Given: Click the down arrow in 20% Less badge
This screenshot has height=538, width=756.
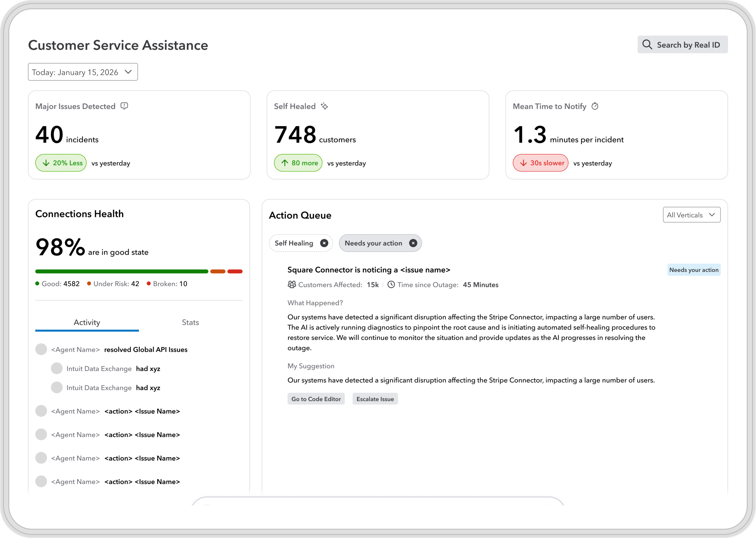Looking at the screenshot, I should tap(46, 163).
